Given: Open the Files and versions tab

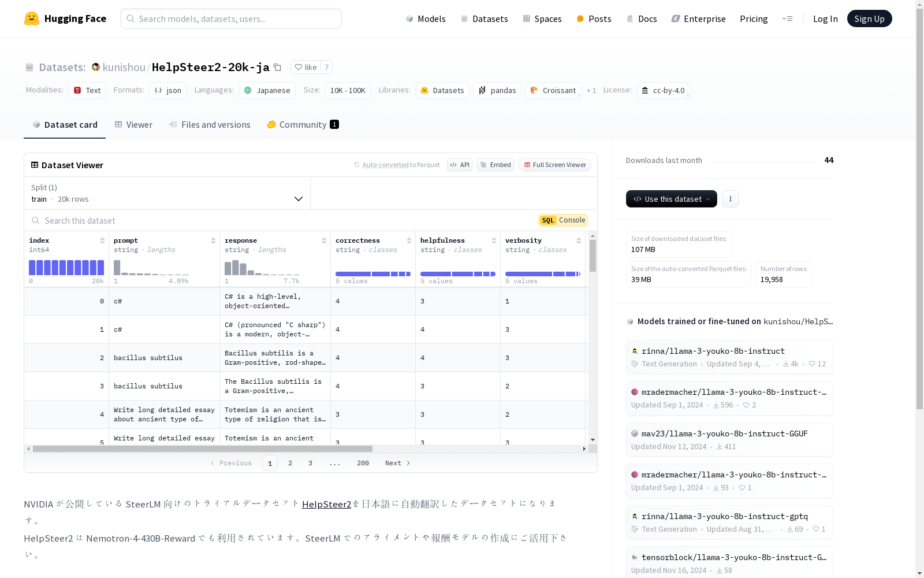Looking at the screenshot, I should (210, 125).
